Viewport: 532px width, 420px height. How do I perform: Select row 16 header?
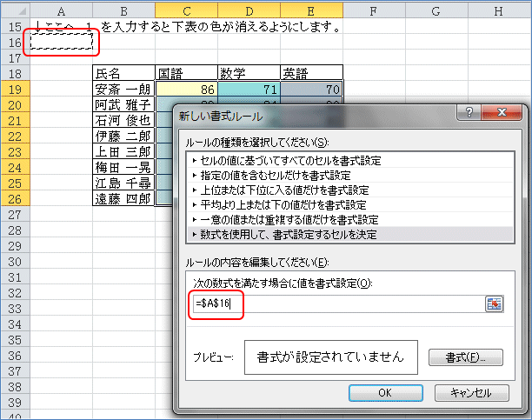point(16,43)
